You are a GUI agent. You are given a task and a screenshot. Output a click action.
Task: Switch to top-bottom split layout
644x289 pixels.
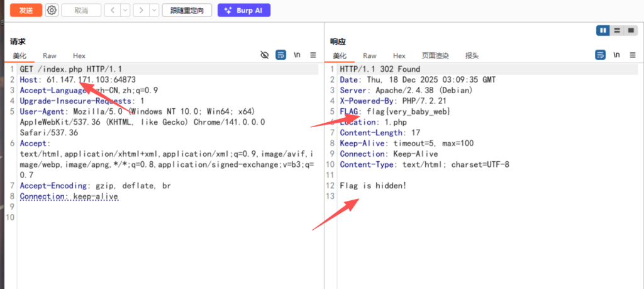[617, 30]
